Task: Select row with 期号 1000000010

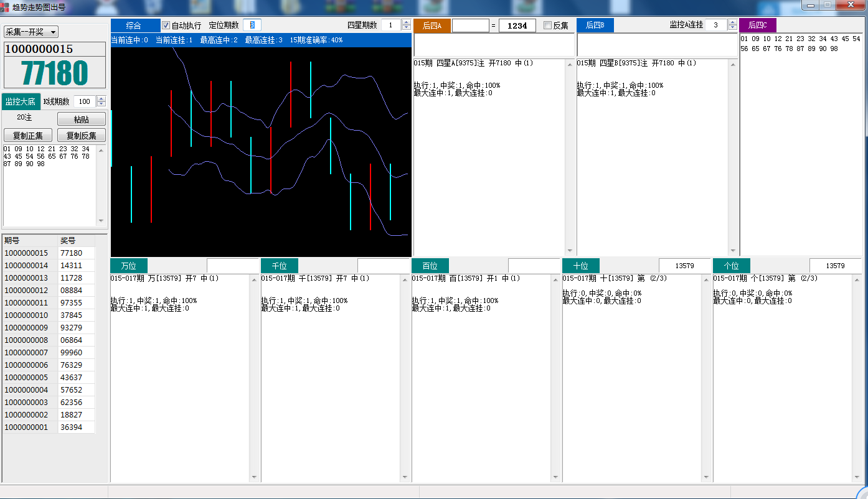Action: tap(49, 315)
